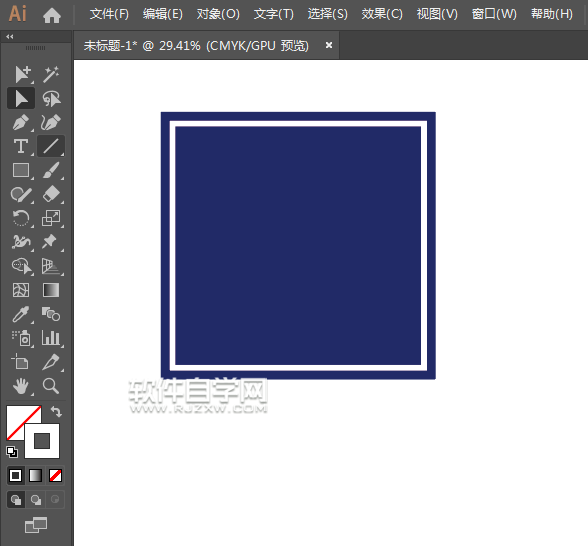Select the Magic Wand tool

coord(51,74)
